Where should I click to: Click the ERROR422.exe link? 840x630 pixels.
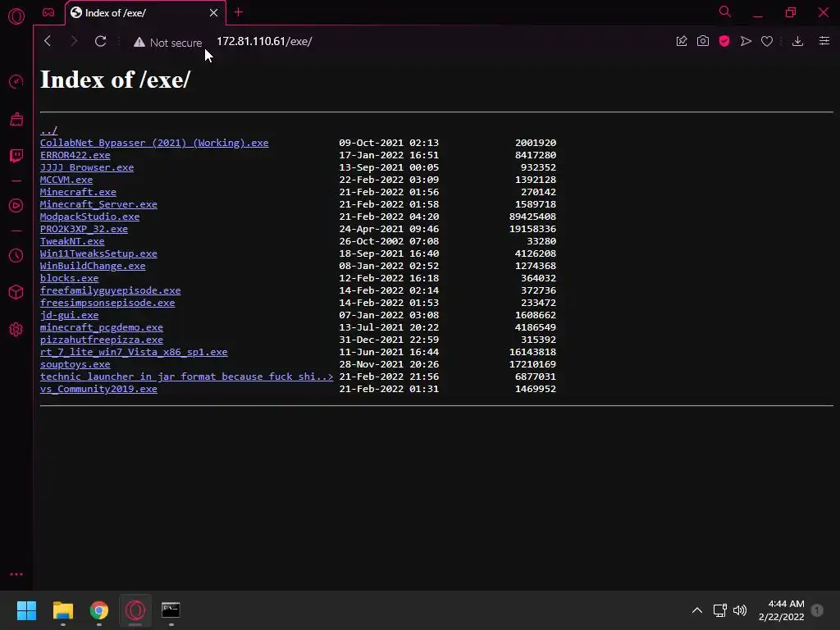[x=75, y=155]
